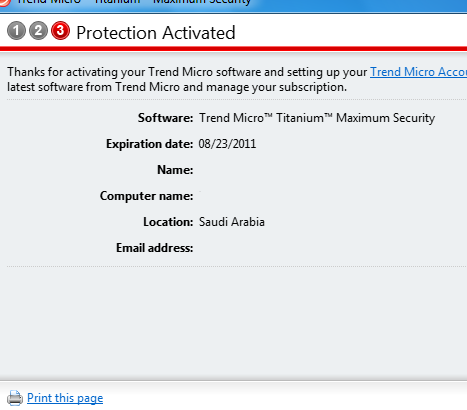Click the printer icon
This screenshot has height=410, width=467.
click(x=15, y=398)
